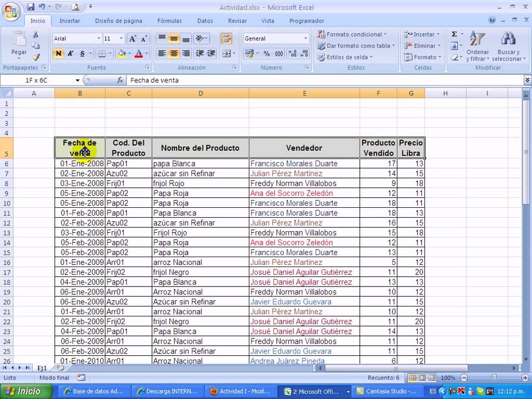The image size is (532, 399).
Task: Decrease indent
Action: [x=200, y=53]
